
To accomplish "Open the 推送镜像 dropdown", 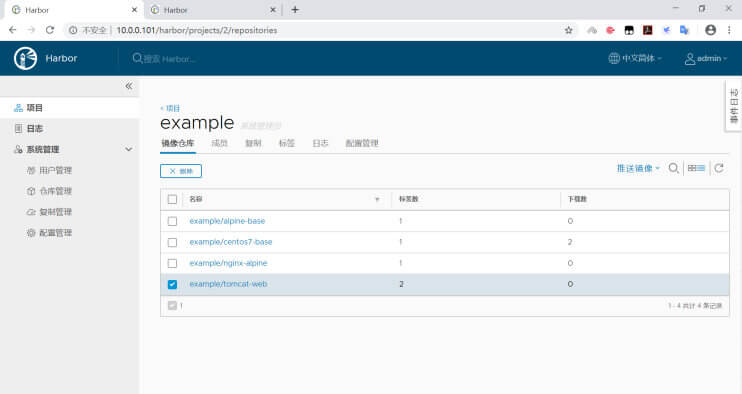I will 638,168.
